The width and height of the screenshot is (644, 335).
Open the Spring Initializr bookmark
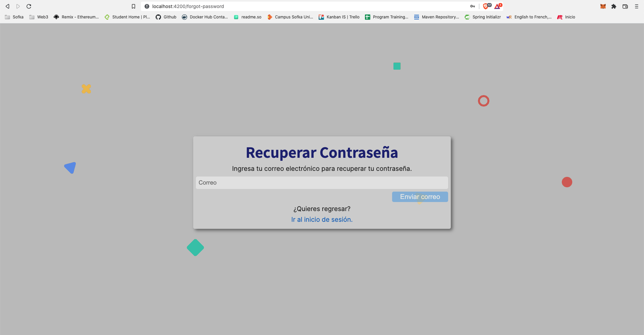click(483, 17)
